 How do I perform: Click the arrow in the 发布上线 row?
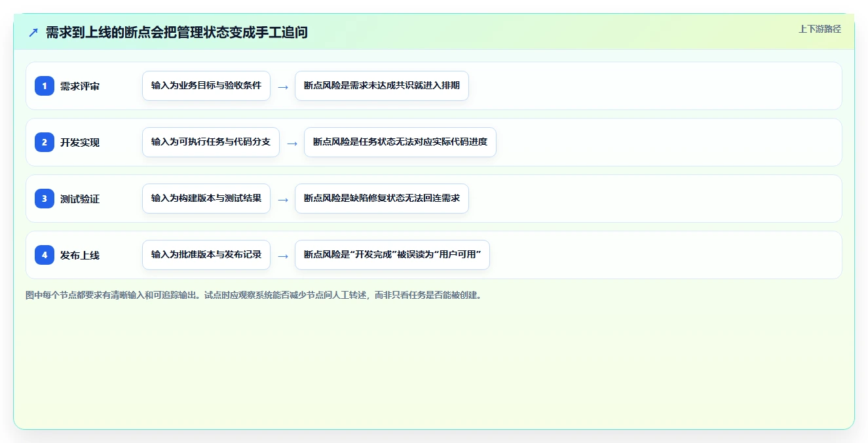click(x=283, y=256)
